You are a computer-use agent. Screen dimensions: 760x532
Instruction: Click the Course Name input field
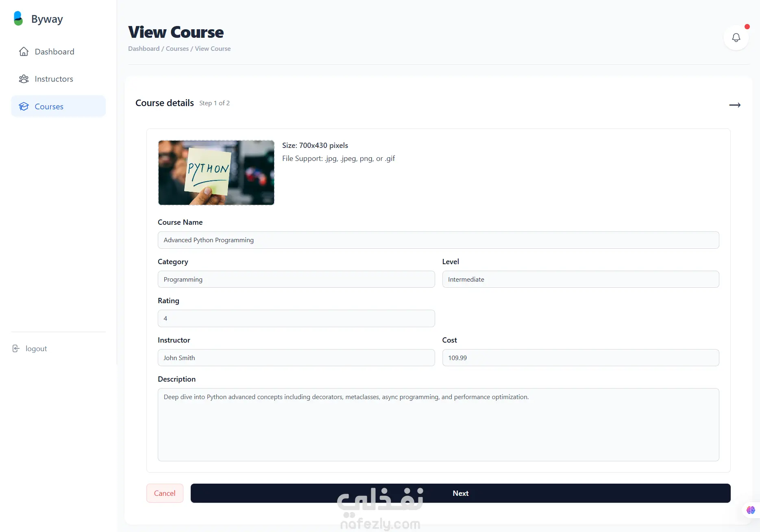coord(438,240)
